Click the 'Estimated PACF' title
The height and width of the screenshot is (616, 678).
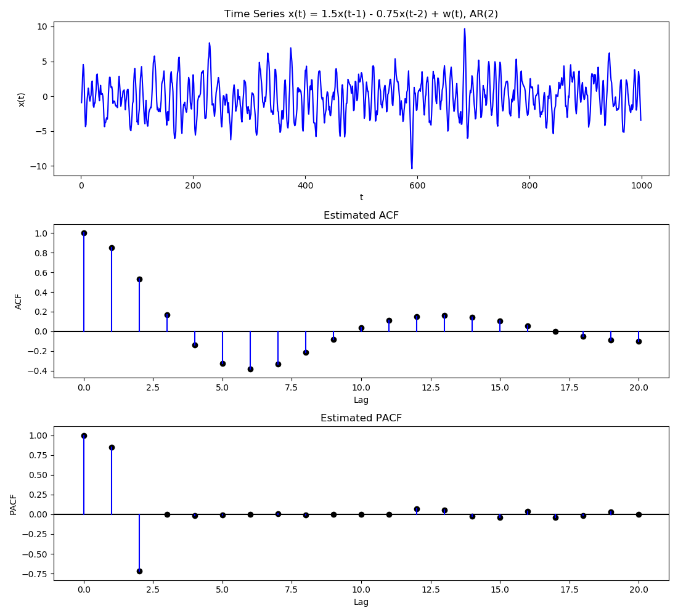[361, 418]
